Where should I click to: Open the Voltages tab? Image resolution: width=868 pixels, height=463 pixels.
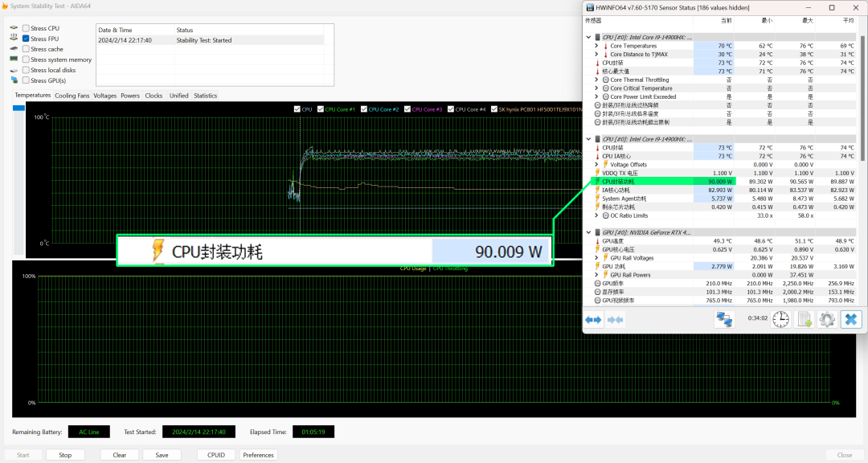(x=105, y=96)
